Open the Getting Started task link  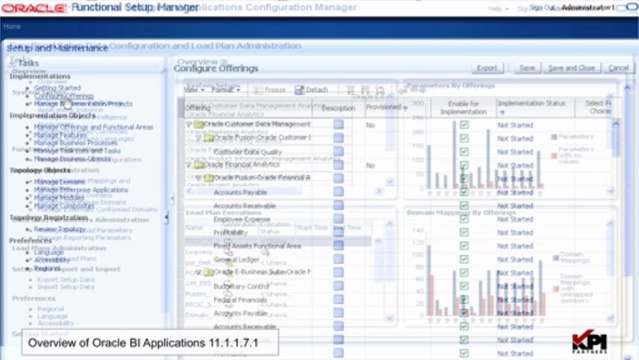click(x=57, y=88)
